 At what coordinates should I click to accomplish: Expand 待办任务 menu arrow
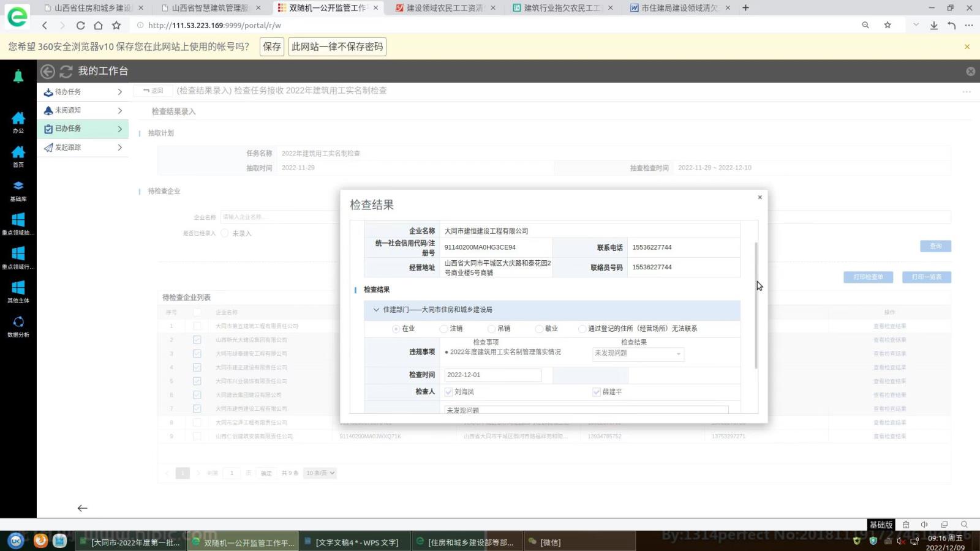(120, 92)
